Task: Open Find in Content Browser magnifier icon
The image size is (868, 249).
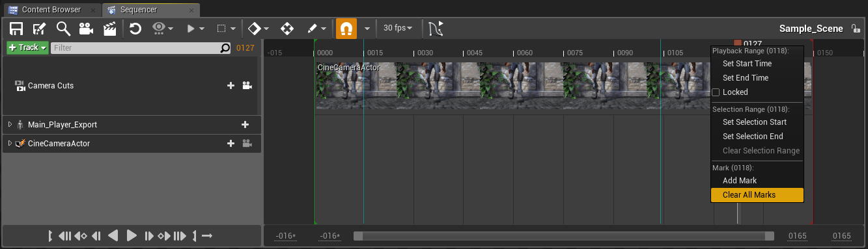Action: click(63, 28)
